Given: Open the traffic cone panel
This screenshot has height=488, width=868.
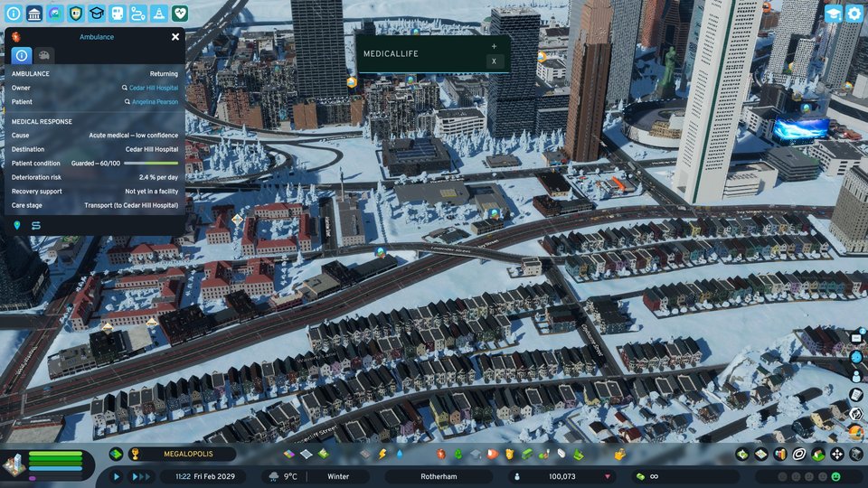Looking at the screenshot, I should (x=159, y=13).
